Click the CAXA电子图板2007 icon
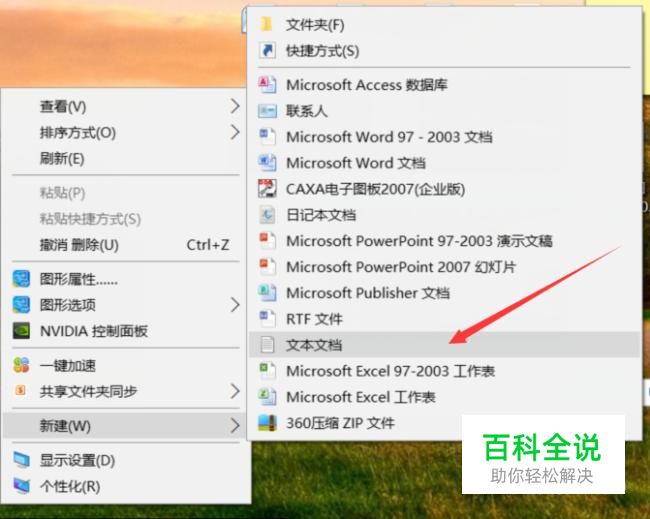 coord(267,189)
